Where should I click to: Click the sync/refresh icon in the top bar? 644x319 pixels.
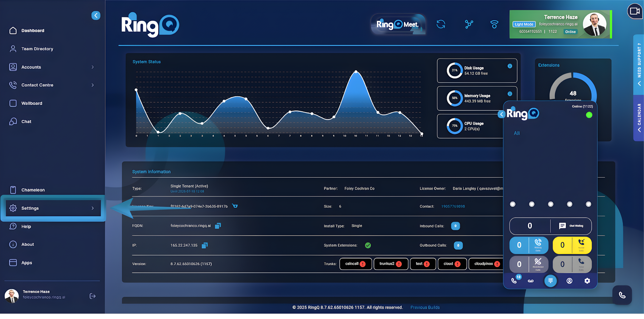(441, 24)
